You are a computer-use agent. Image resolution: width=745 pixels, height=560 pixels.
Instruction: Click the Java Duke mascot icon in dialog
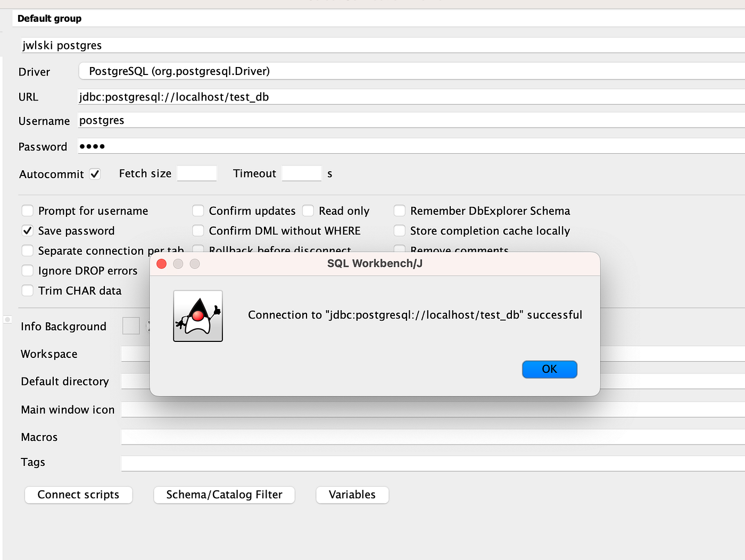198,316
